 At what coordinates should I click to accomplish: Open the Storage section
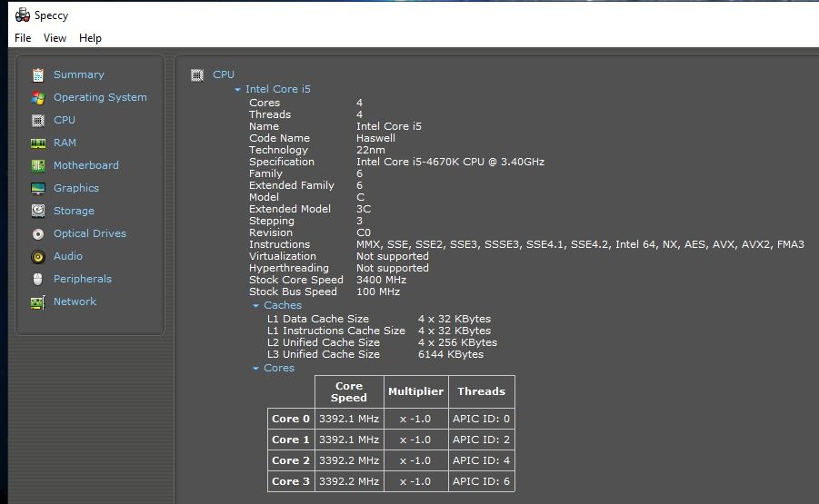point(75,211)
